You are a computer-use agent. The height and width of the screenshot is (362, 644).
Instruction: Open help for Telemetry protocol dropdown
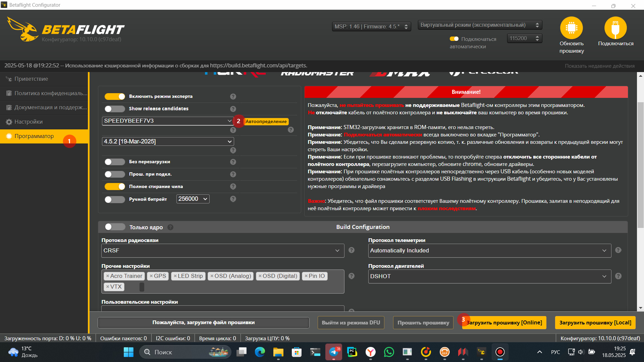click(619, 250)
